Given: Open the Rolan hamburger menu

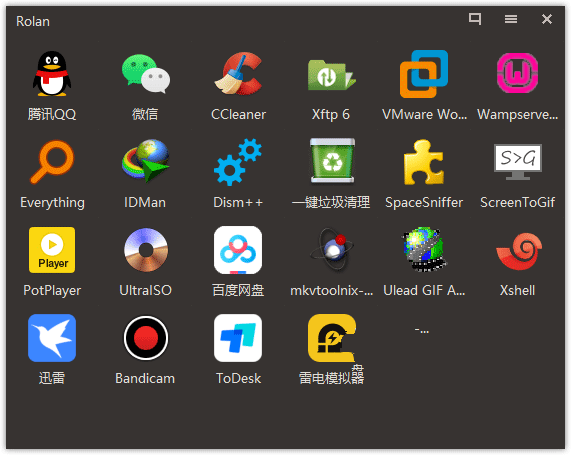Looking at the screenshot, I should [511, 19].
